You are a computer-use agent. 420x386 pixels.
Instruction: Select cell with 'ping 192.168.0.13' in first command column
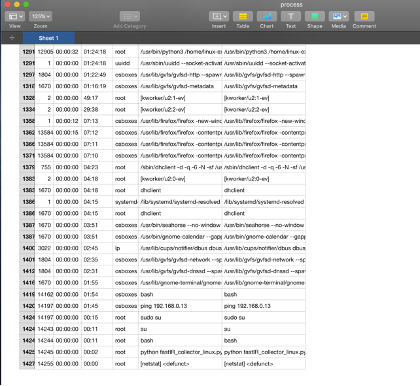click(180, 306)
